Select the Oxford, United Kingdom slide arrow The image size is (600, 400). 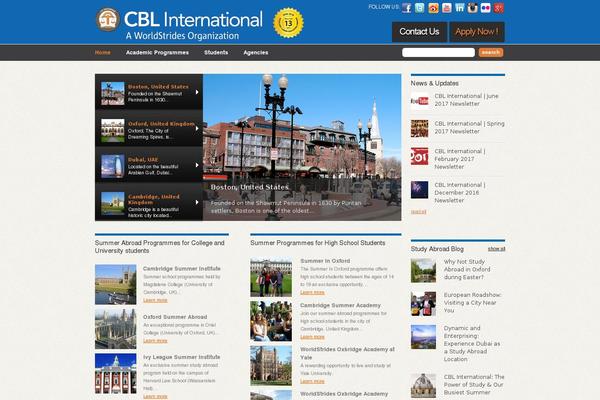coord(197,129)
